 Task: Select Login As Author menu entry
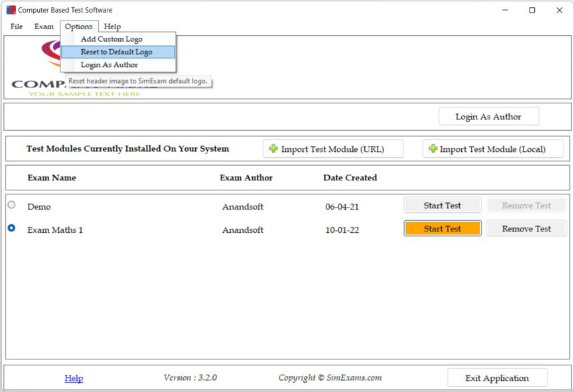click(x=109, y=65)
